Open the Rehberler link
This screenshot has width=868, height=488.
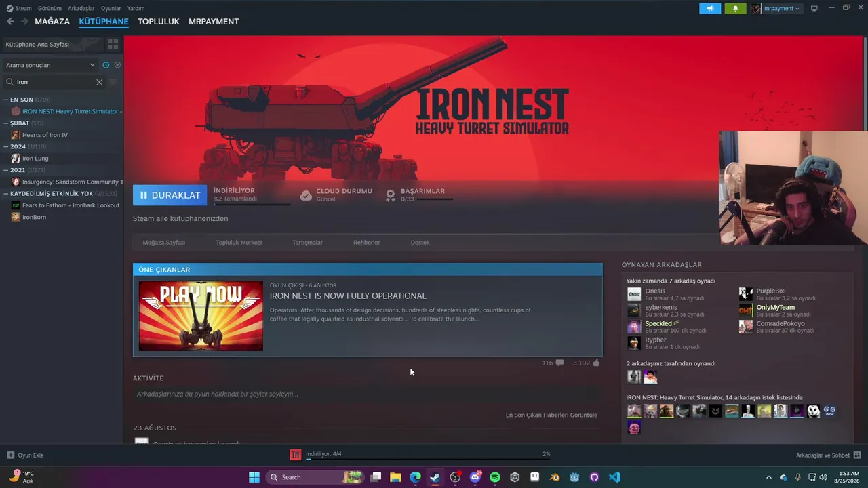coord(366,242)
